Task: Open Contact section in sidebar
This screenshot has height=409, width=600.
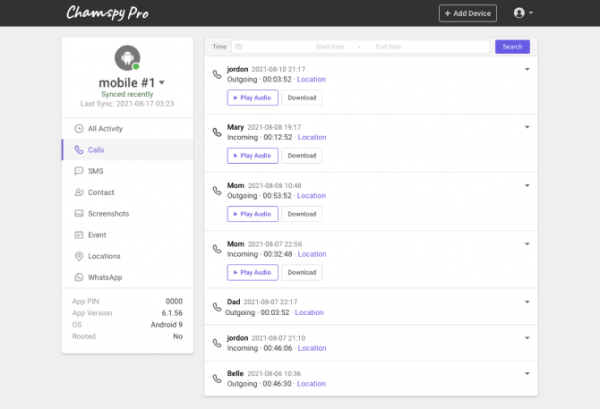Action: [127, 192]
